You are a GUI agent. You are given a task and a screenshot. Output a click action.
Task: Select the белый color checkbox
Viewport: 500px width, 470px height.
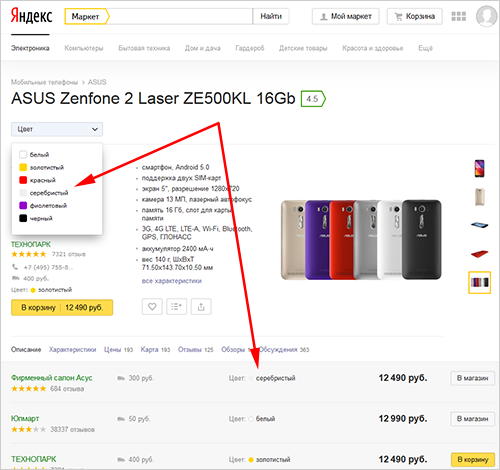tap(23, 155)
